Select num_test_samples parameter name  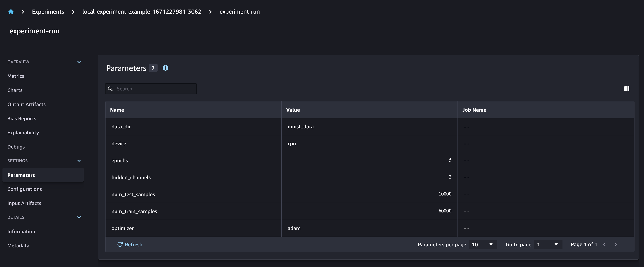point(133,194)
